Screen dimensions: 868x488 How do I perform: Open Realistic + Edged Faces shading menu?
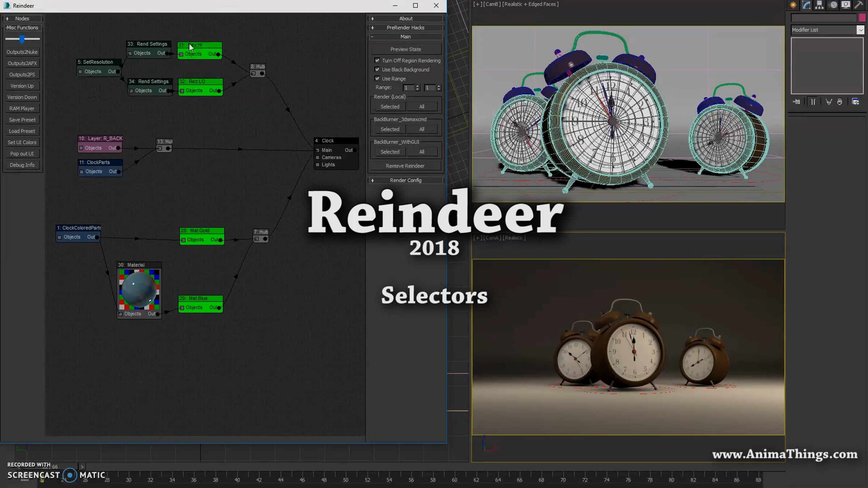531,4
